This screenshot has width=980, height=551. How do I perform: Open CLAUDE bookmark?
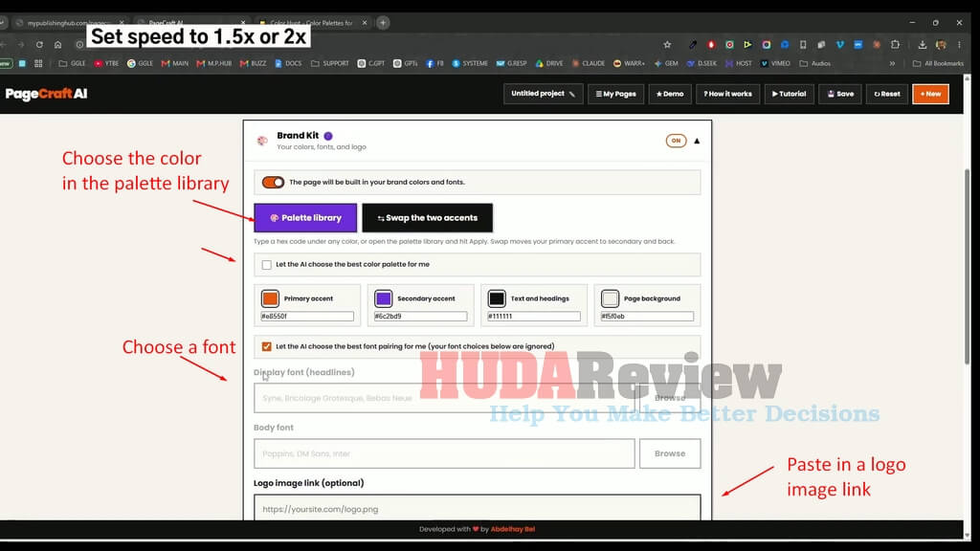point(589,64)
